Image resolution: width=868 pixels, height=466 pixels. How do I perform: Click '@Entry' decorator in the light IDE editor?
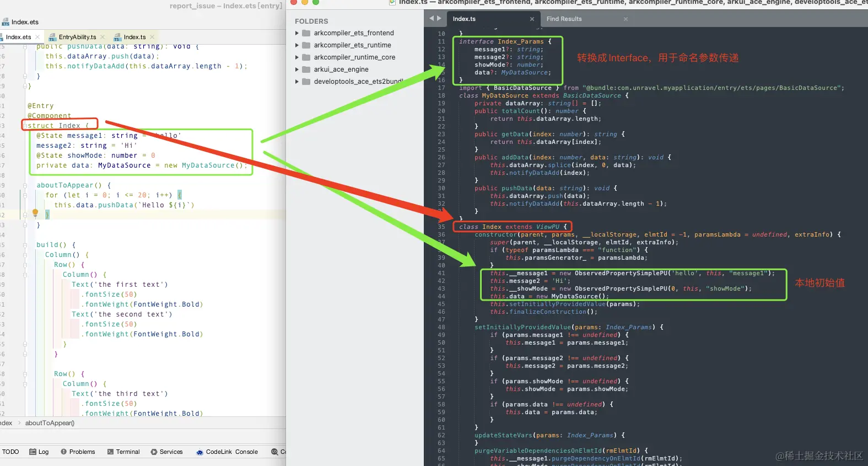pyautogui.click(x=41, y=106)
